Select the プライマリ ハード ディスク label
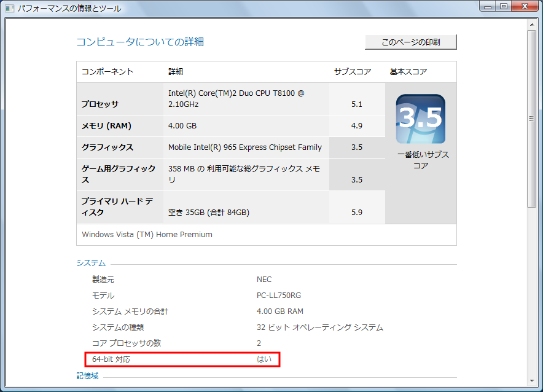543x392 pixels. [117, 206]
